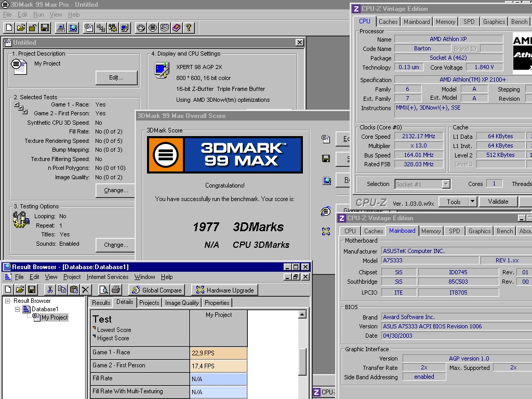Click the Open project folder icon in 3DMark toolbar
Image resolution: width=532 pixels, height=399 pixels.
21,28
